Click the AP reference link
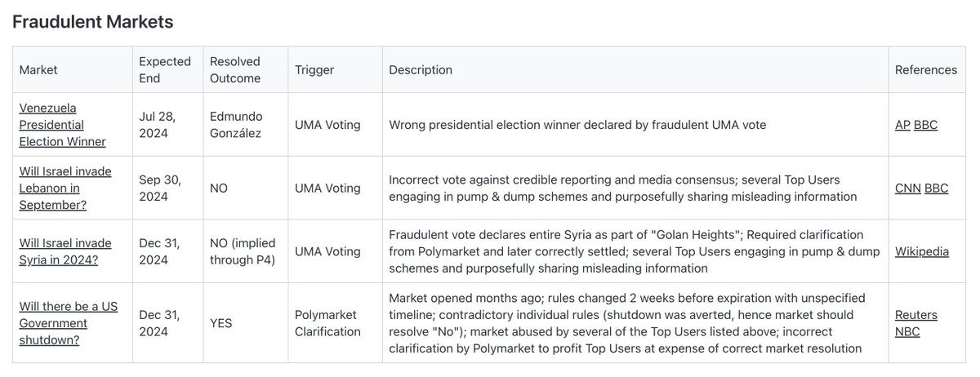 [x=902, y=125]
